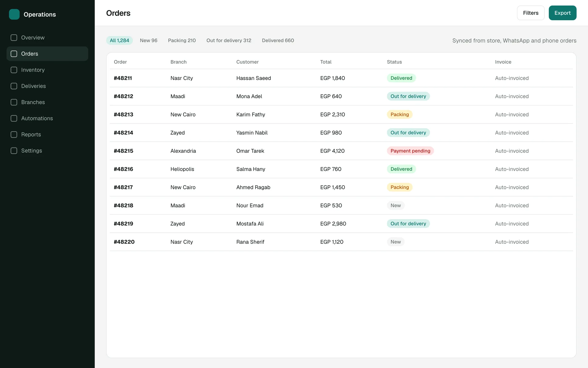Click Auto-invoiced for order #48217

(x=511, y=187)
